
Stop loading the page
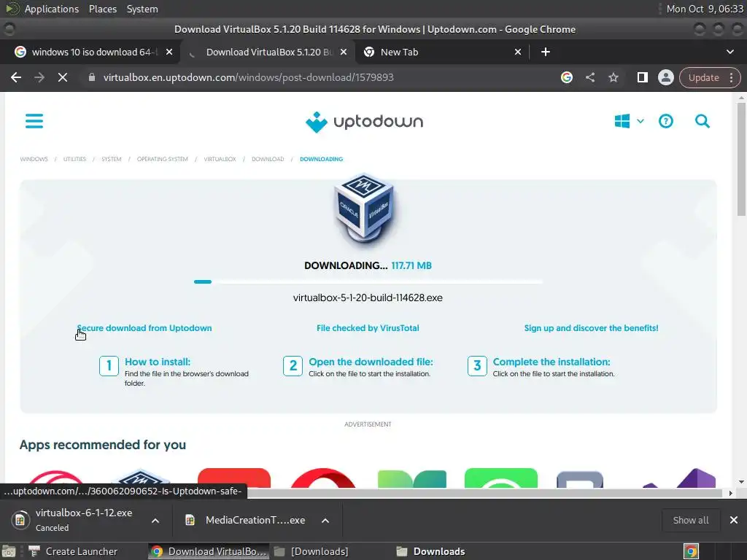pos(63,77)
